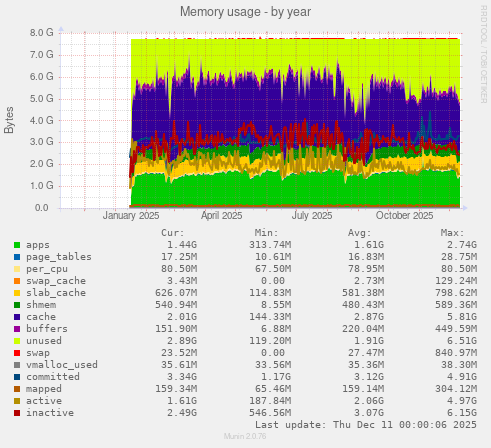Click the swap red legend swatch
This screenshot has width=491, height=448.
click(x=17, y=353)
